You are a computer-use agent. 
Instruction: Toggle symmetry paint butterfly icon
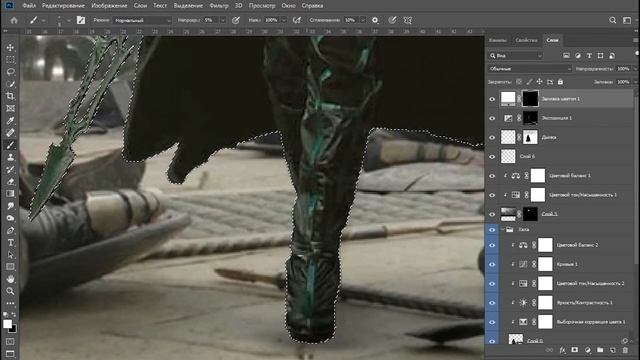tap(407, 20)
